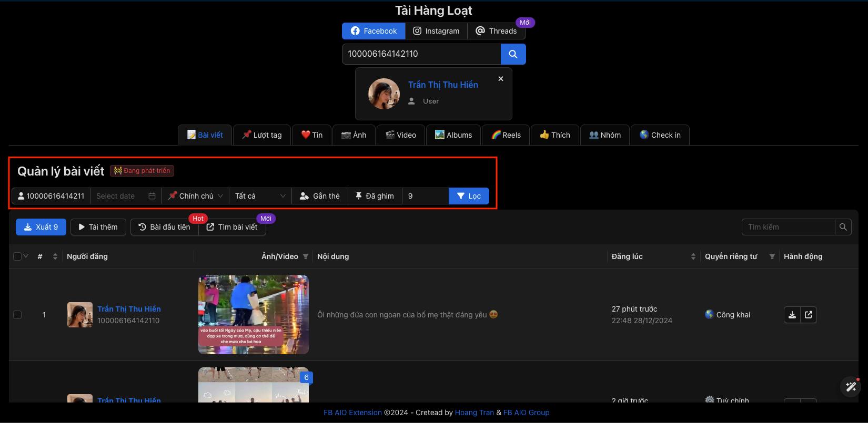Select the Facebook tab
The height and width of the screenshot is (423, 868).
pyautogui.click(x=374, y=31)
